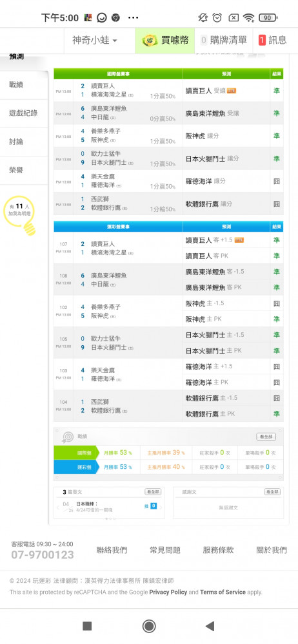Click the 運彩盤賽事 blue header

(118, 227)
